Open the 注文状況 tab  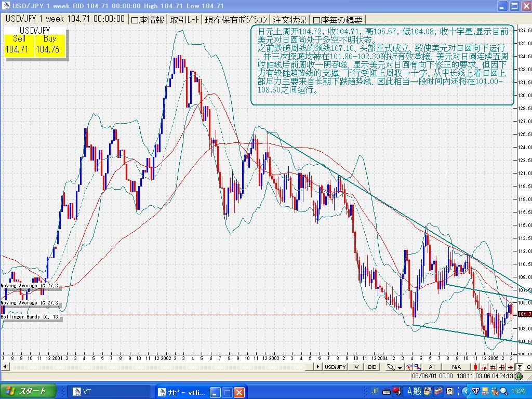(289, 20)
